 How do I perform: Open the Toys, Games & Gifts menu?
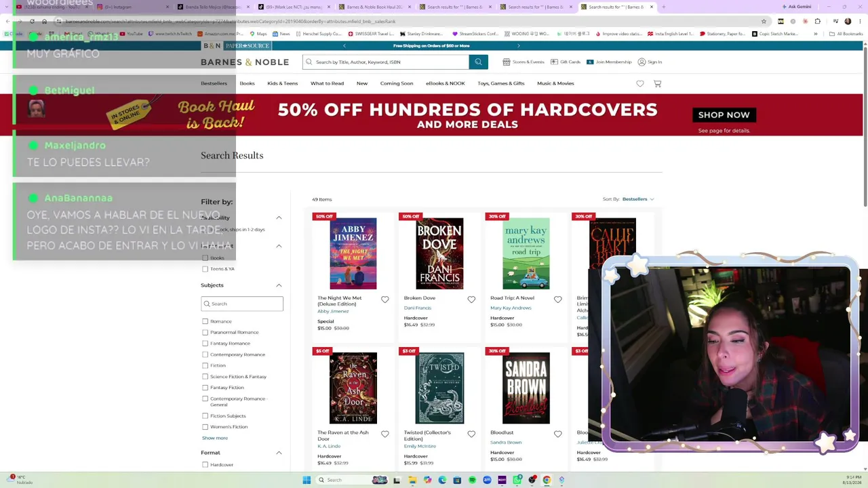(501, 83)
